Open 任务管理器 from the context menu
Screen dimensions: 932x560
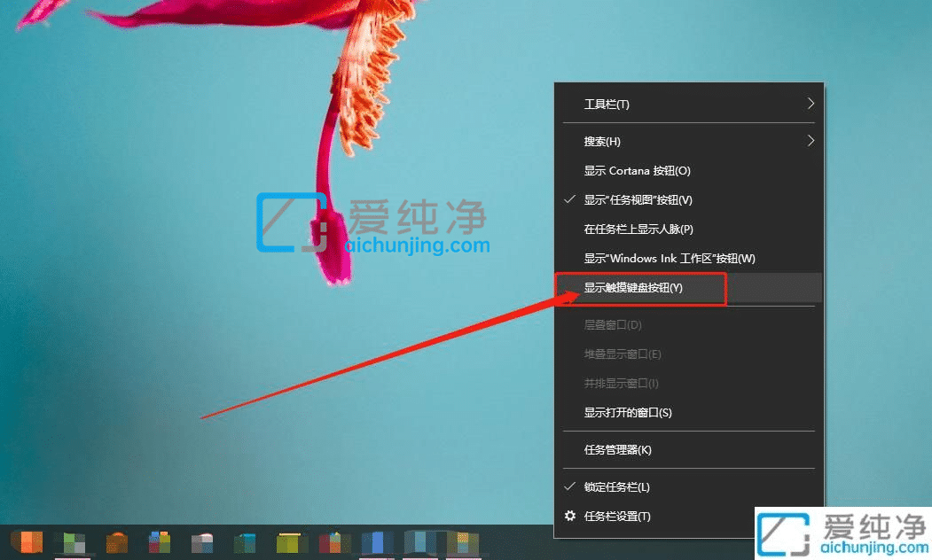pyautogui.click(x=618, y=450)
